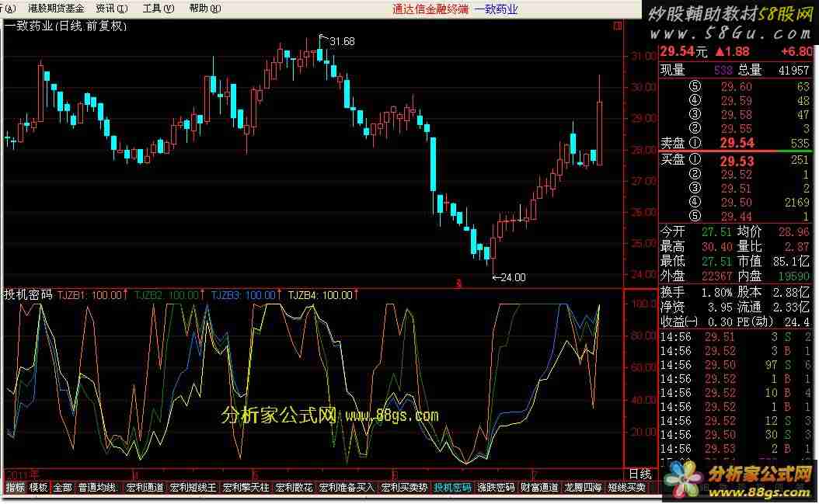Click the 净资 value 3.95
The width and height of the screenshot is (819, 504).
[720, 307]
